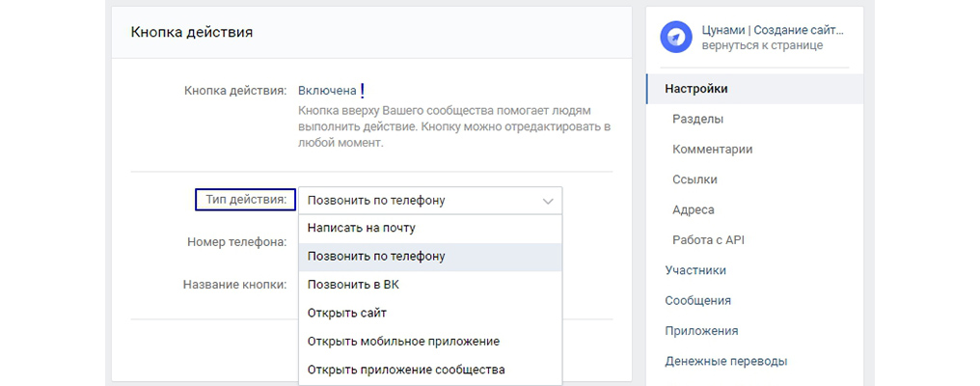Choose Открыть сайт option

tap(430, 313)
